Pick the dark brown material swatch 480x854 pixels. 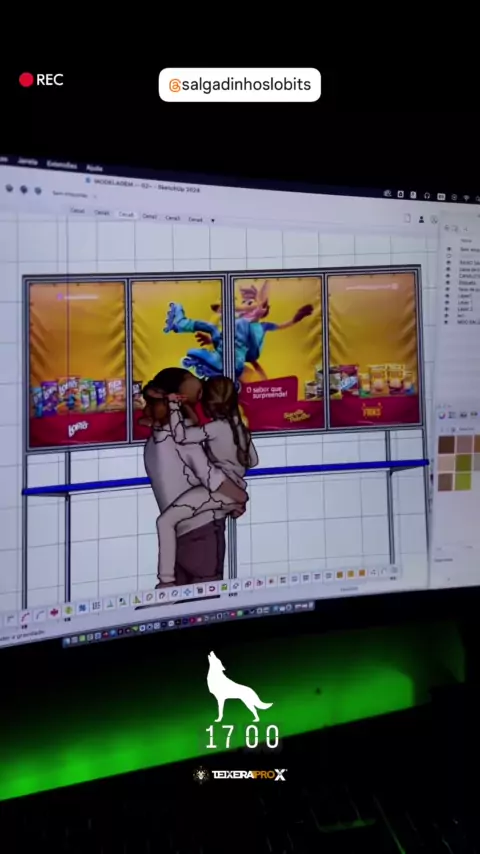[446, 445]
